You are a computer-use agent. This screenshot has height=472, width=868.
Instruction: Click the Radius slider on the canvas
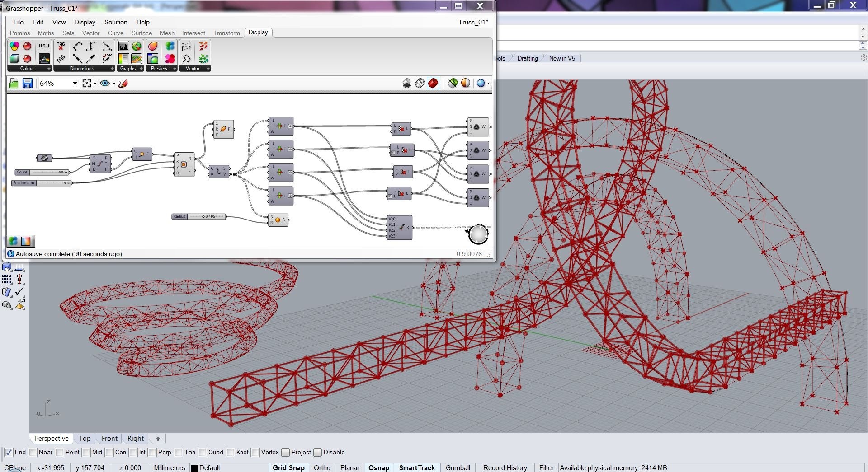(x=199, y=216)
